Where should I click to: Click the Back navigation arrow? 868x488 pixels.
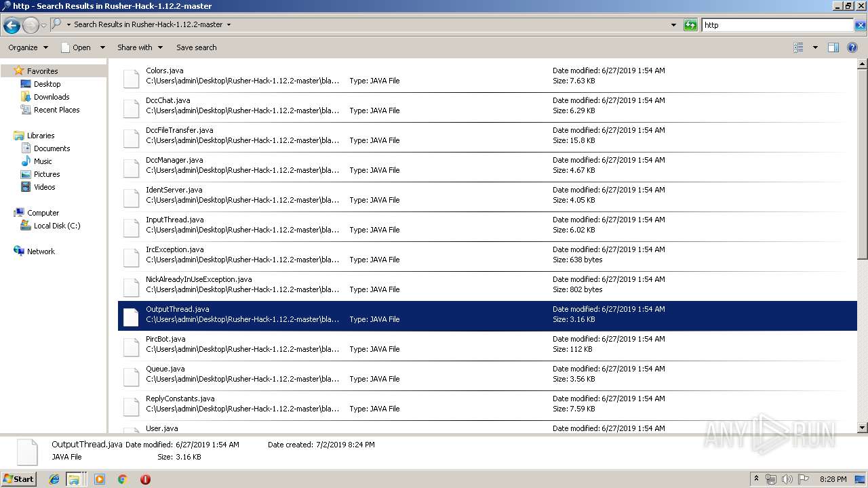click(12, 25)
